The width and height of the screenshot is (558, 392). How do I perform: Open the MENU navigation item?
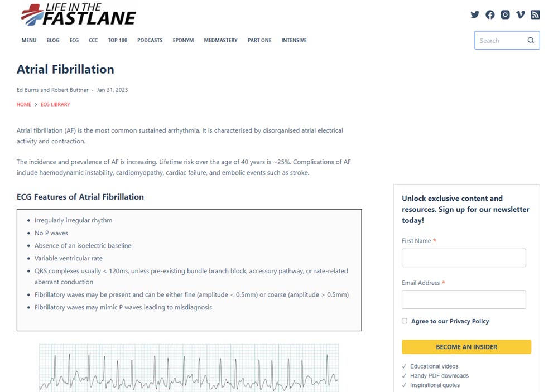tap(29, 40)
